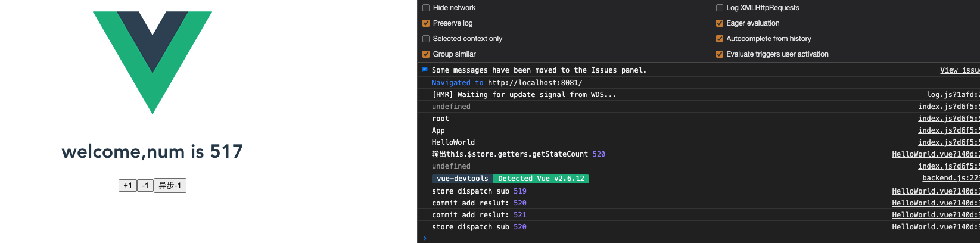The image size is (980, 243).
Task: Open log.js source link for HMR message
Action: [x=953, y=95]
